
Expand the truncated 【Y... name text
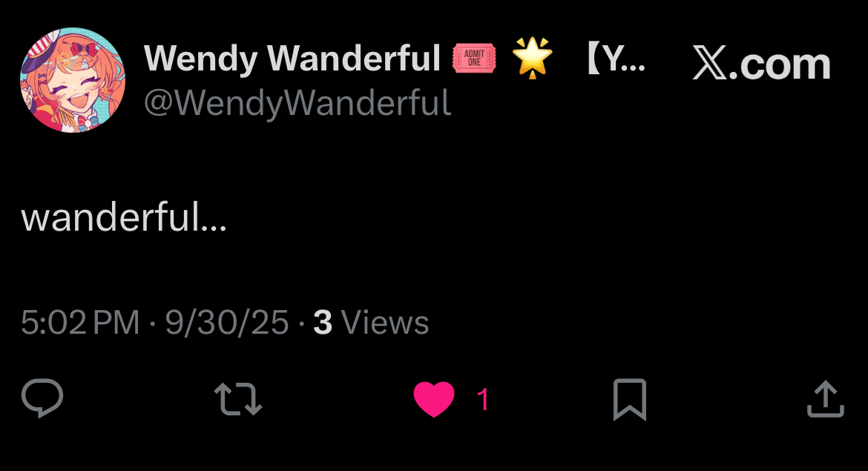[x=615, y=59]
